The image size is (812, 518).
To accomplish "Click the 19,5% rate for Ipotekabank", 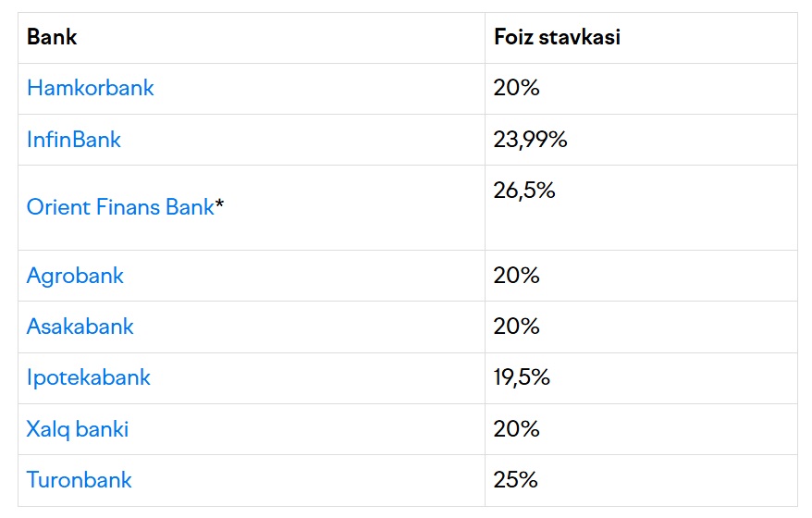I will (522, 377).
